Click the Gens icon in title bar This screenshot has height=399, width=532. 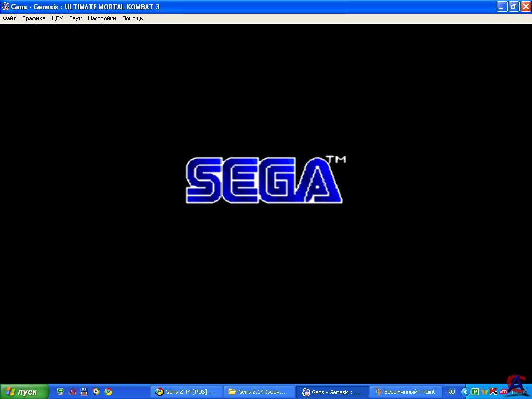[x=5, y=7]
